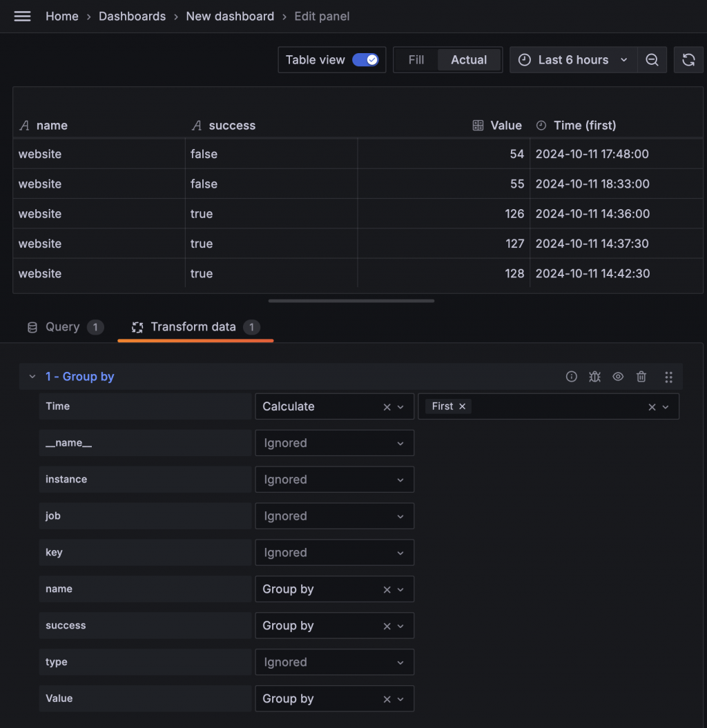Clear the Calculate option for Time field
Screen dimensions: 707x728
click(387, 406)
